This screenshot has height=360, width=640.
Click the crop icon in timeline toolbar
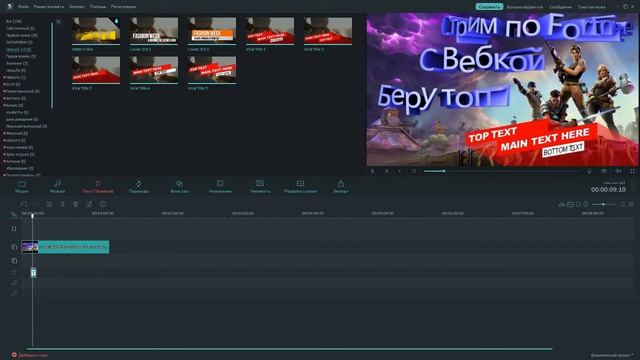pos(89,204)
